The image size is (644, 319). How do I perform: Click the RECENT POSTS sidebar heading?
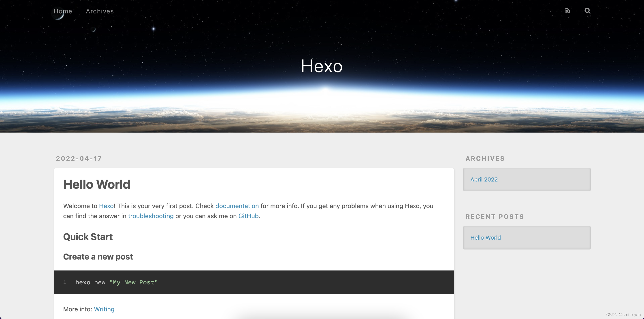point(494,216)
